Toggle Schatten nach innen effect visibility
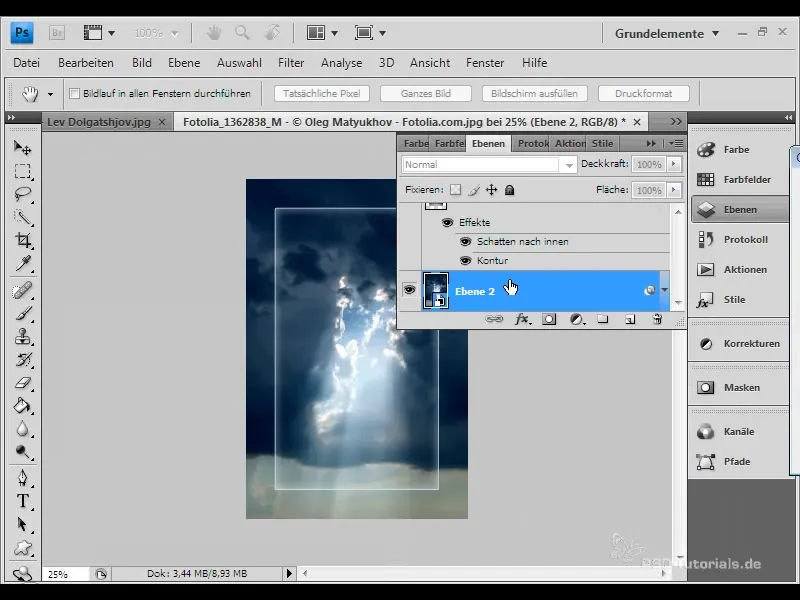Viewport: 800px width, 600px height. pyautogui.click(x=465, y=241)
